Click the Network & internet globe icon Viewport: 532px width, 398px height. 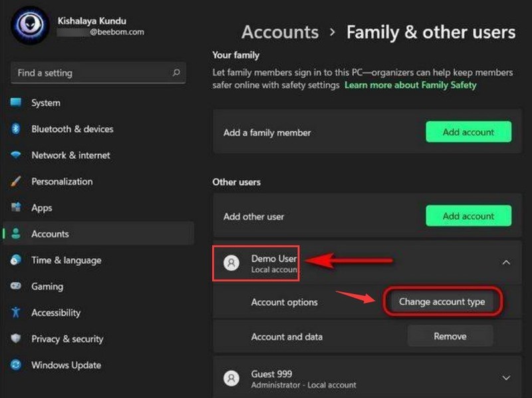(x=16, y=155)
